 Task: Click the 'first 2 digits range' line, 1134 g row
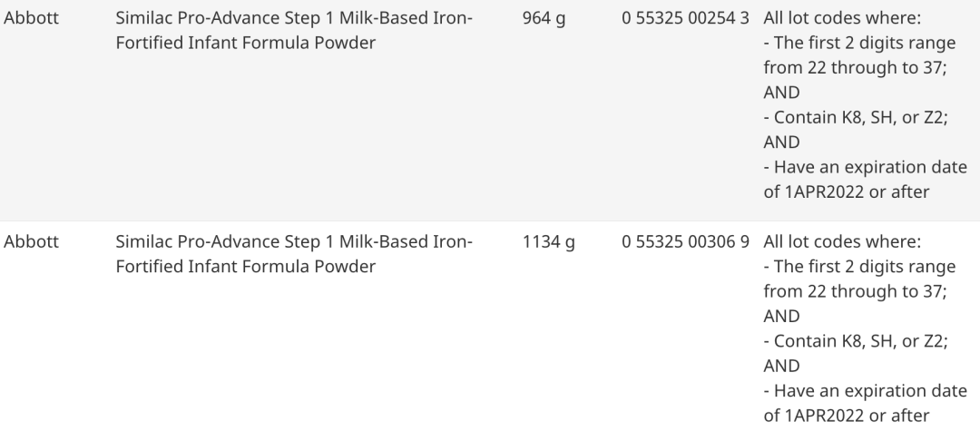(858, 279)
